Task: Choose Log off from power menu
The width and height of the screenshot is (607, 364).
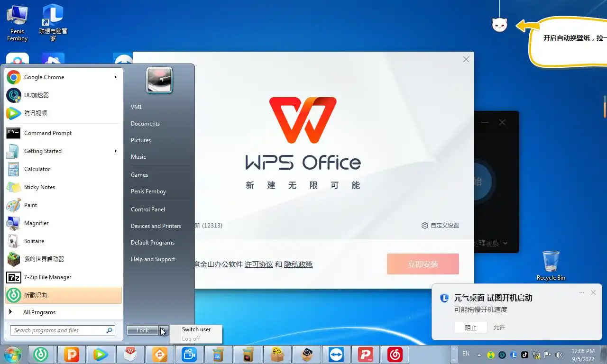Action: 196,339
